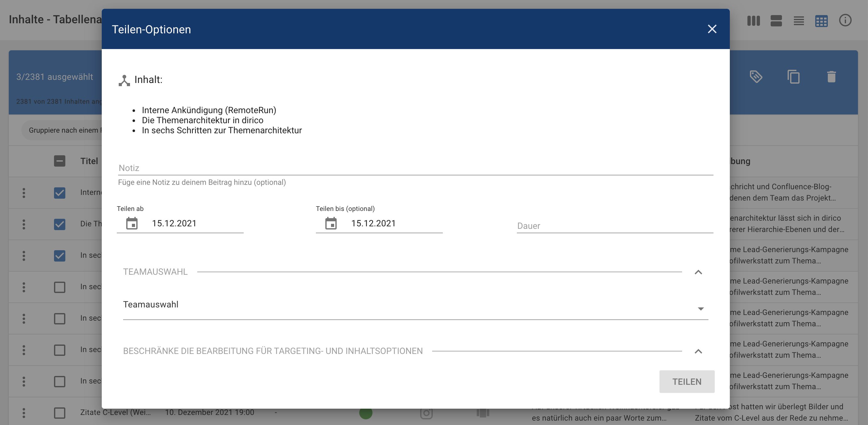Click '3/2381 ausgewählt' selection text
The height and width of the screenshot is (425, 868).
pyautogui.click(x=55, y=77)
